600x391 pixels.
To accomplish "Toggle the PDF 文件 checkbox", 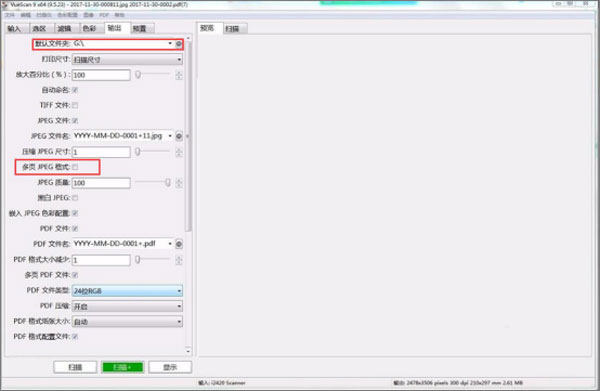I will coord(75,229).
